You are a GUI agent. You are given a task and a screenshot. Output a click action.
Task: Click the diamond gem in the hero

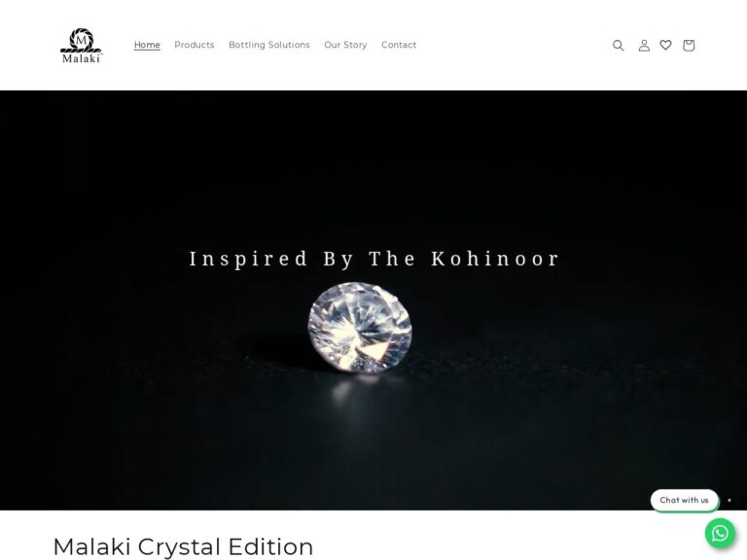click(x=360, y=327)
